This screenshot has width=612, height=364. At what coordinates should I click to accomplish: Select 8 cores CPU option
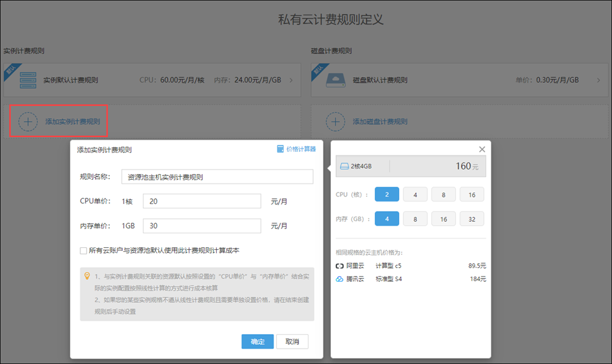click(443, 194)
